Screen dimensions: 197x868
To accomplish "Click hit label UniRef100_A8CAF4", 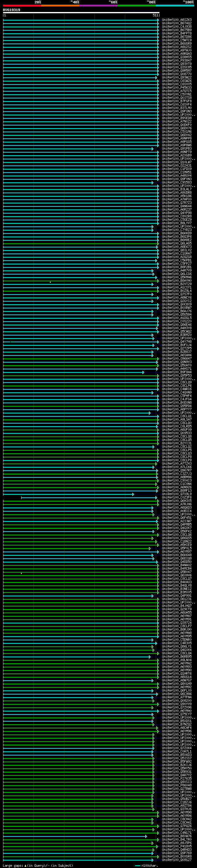I will click(x=177, y=728).
